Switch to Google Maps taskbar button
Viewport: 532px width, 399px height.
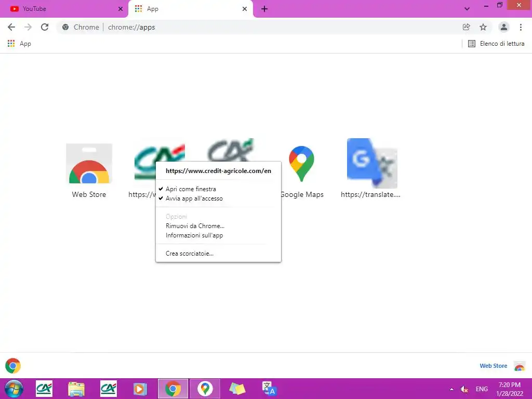(x=205, y=389)
